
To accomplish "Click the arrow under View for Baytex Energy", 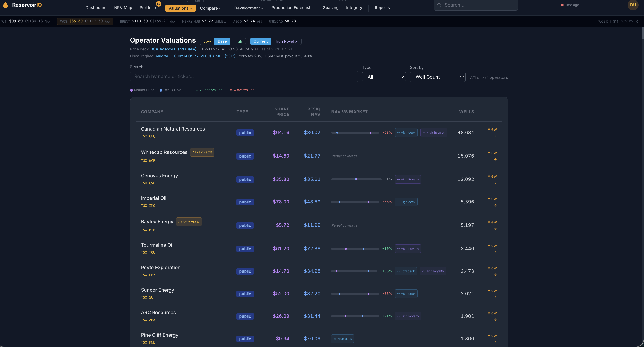I will coord(495,229).
